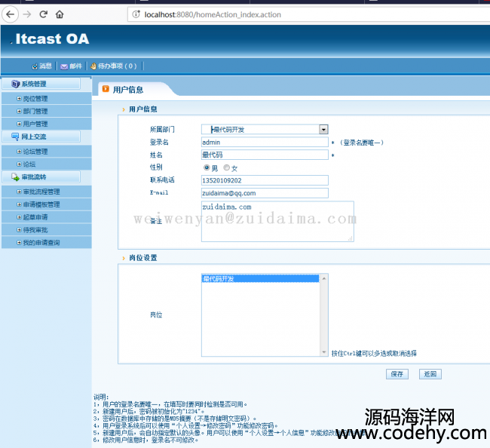Open 我的申请查询 in sidebar
This screenshot has height=448, width=490.
pos(41,243)
